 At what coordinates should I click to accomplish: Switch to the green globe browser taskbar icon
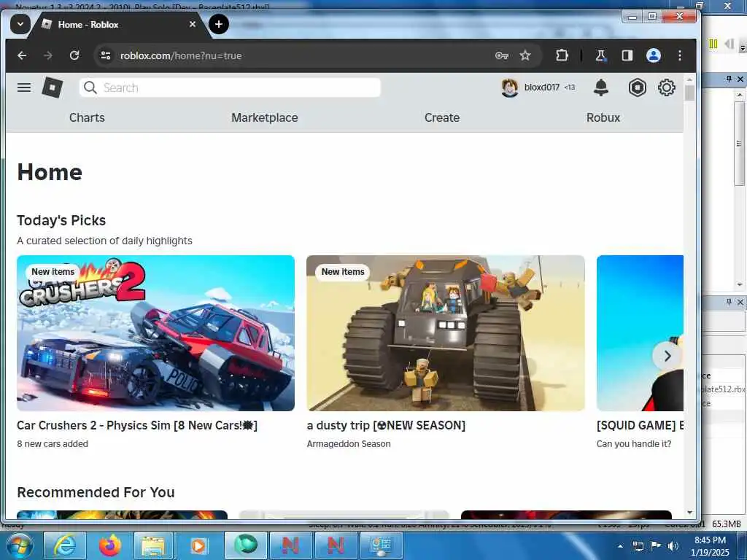245,545
